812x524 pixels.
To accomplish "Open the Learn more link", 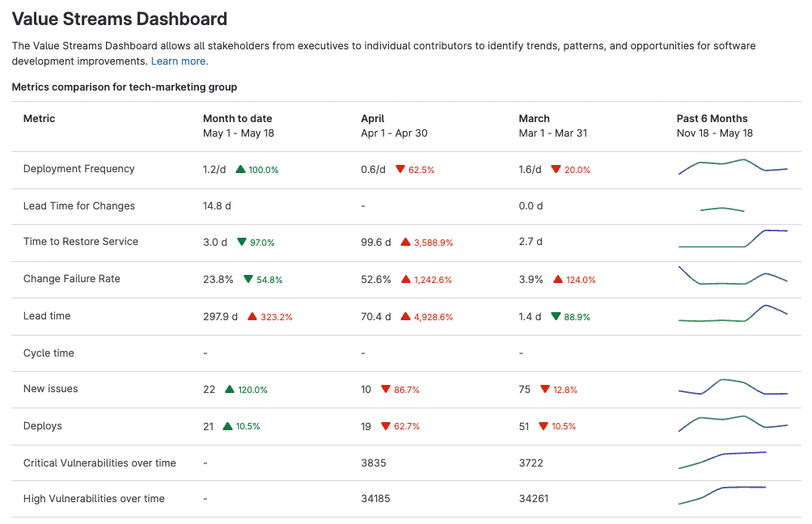I will click(x=179, y=61).
